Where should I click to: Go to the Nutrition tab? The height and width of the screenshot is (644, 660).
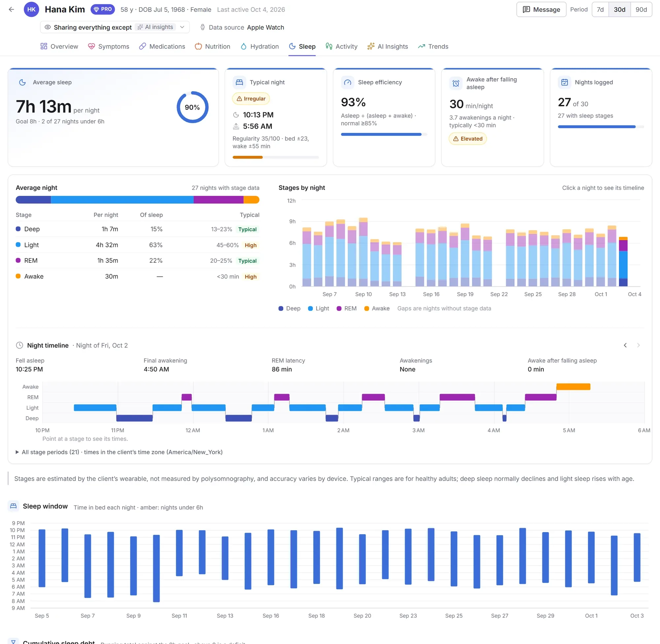[213, 46]
